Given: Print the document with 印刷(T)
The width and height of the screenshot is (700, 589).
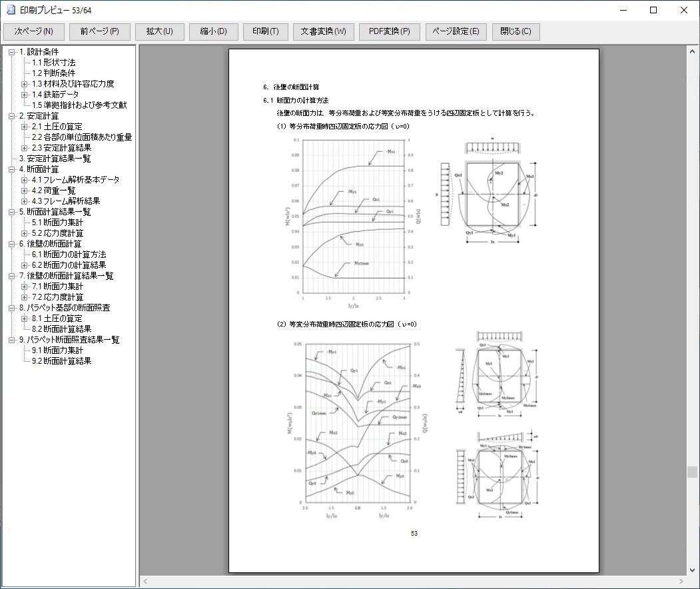Looking at the screenshot, I should tap(266, 31).
